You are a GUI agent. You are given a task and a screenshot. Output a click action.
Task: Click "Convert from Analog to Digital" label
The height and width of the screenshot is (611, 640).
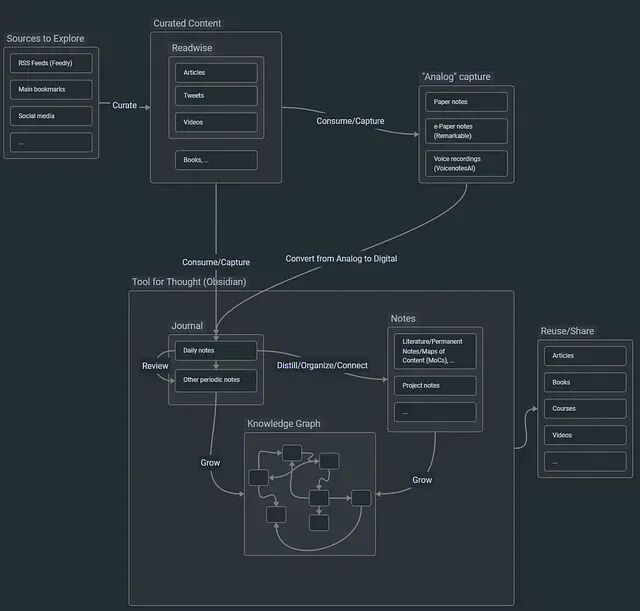[x=341, y=259]
